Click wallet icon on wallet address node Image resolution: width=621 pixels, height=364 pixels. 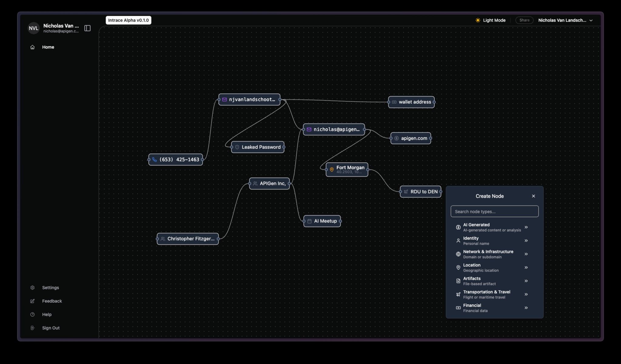point(394,102)
